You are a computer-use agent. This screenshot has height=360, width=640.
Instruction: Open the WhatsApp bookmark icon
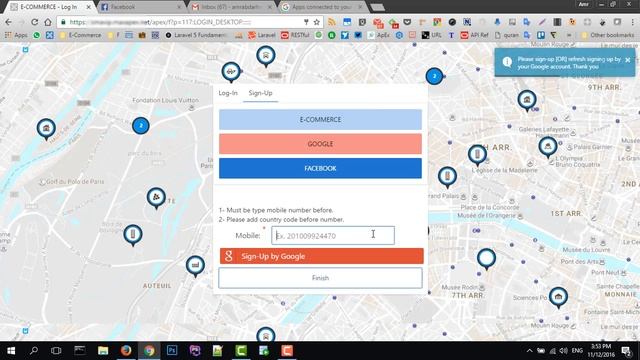[x=37, y=35]
